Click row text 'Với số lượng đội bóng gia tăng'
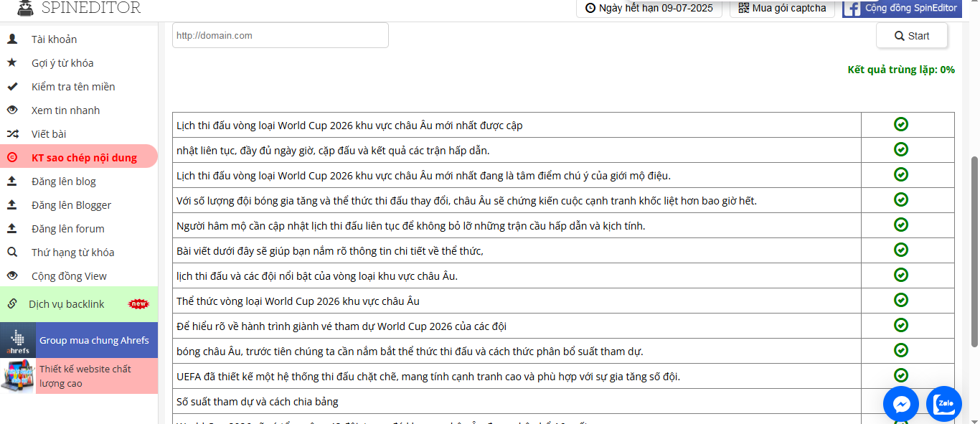 point(466,200)
